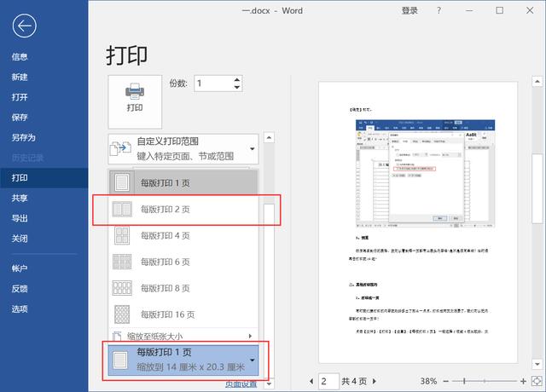Open the 自定义打印范围 dropdown

coord(183,150)
